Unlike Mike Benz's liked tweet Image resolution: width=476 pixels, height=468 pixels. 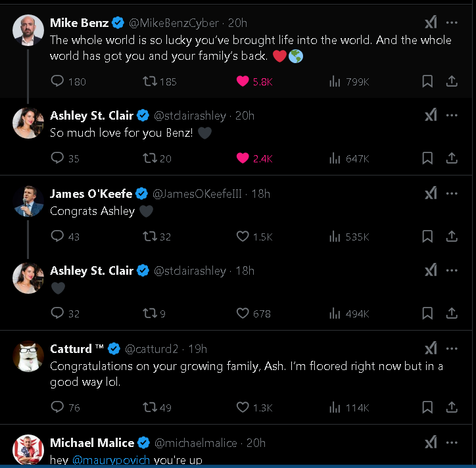pos(243,82)
